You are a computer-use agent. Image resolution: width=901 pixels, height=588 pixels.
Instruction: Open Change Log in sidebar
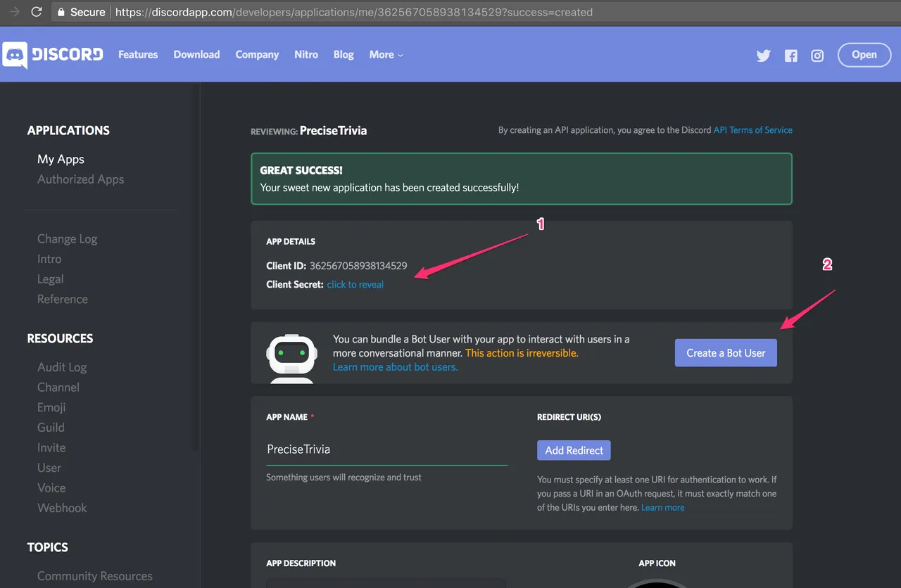(x=68, y=239)
